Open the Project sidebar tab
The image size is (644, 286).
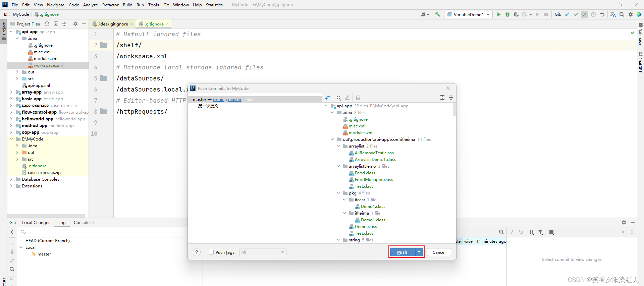(4, 31)
